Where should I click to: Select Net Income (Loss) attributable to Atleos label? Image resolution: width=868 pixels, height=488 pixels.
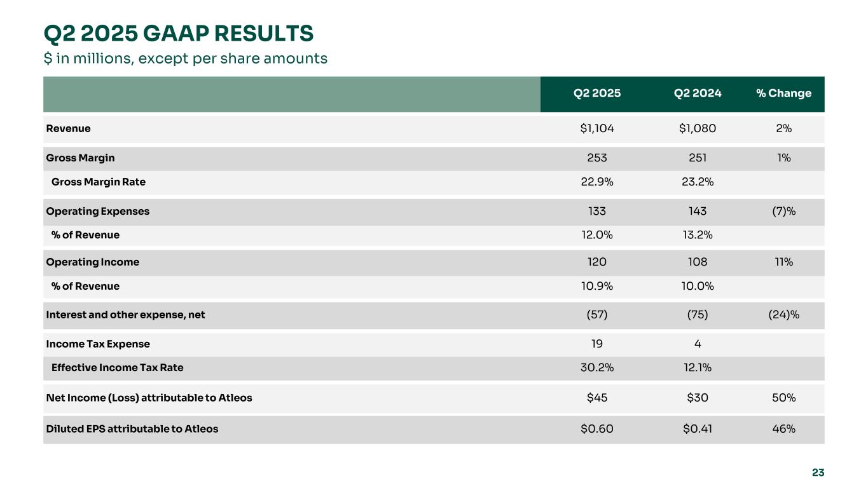149,398
